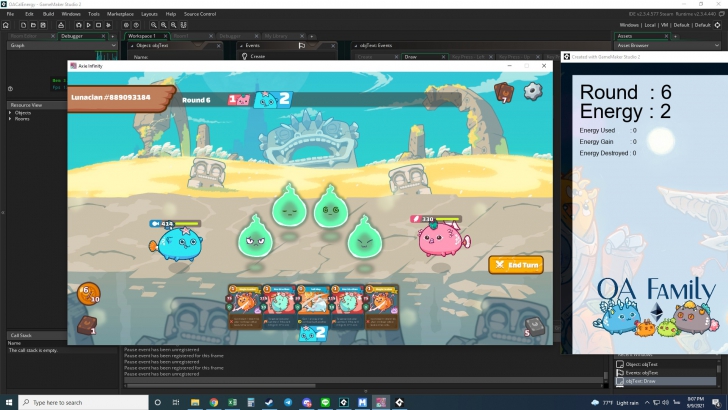This screenshot has width=728, height=410.
Task: Click the feedback speech bubble icon
Action: click(722, 14)
